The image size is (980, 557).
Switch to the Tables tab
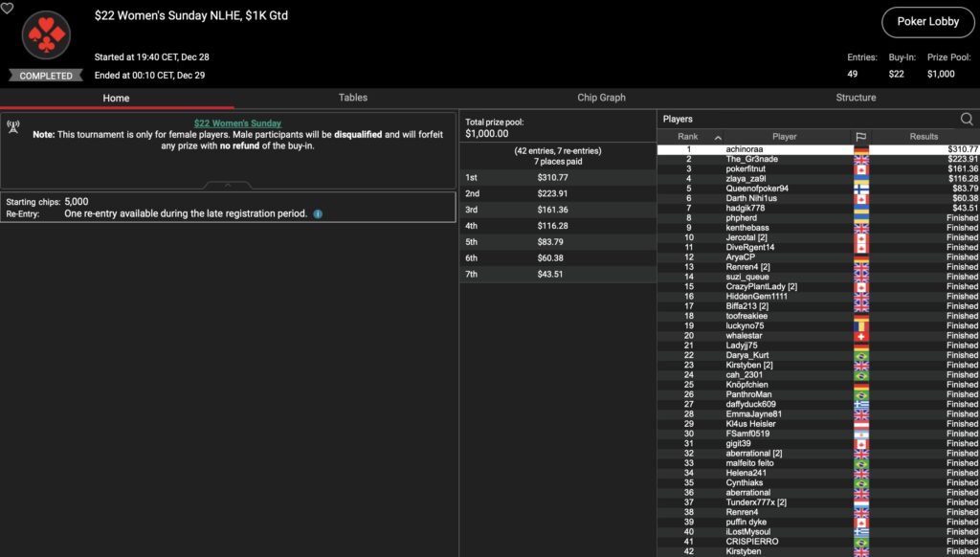point(352,98)
